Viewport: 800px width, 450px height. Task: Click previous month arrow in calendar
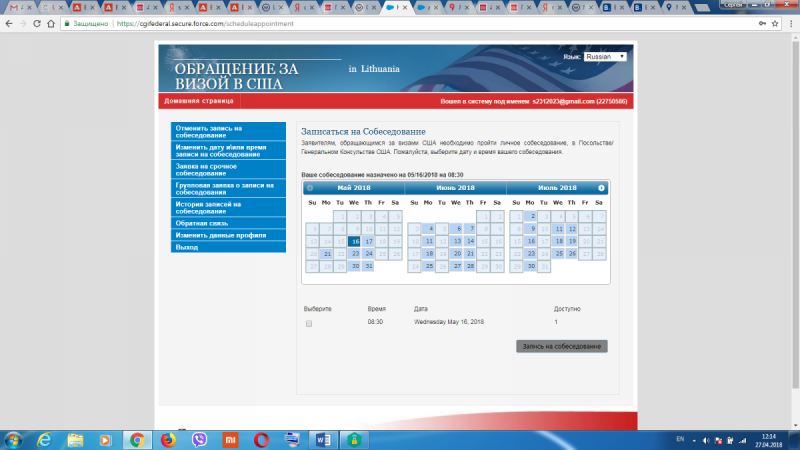tap(310, 188)
